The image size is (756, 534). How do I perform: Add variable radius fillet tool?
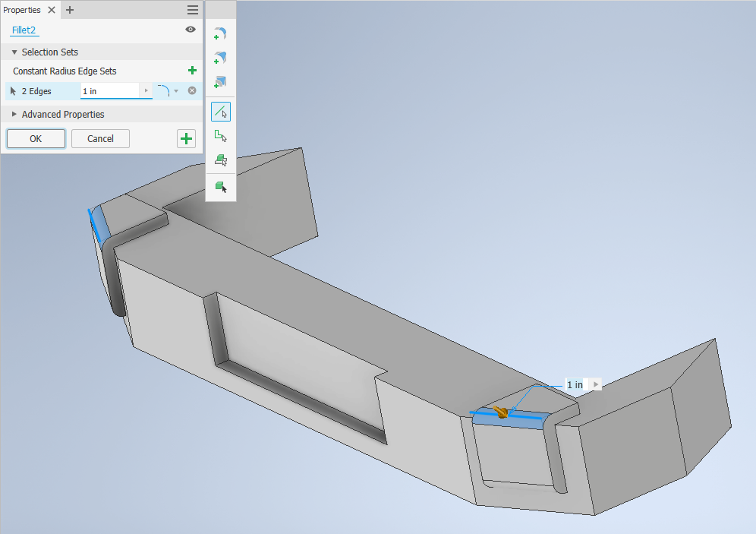220,58
